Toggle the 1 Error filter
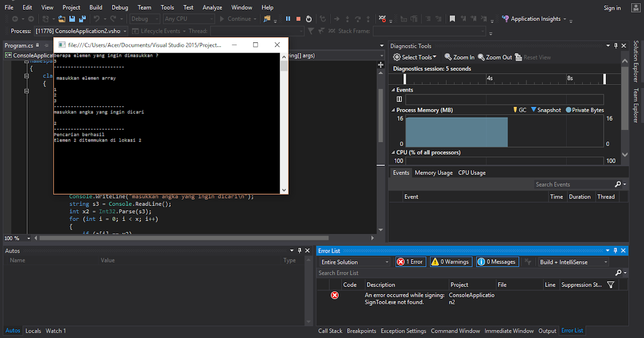 pos(410,262)
